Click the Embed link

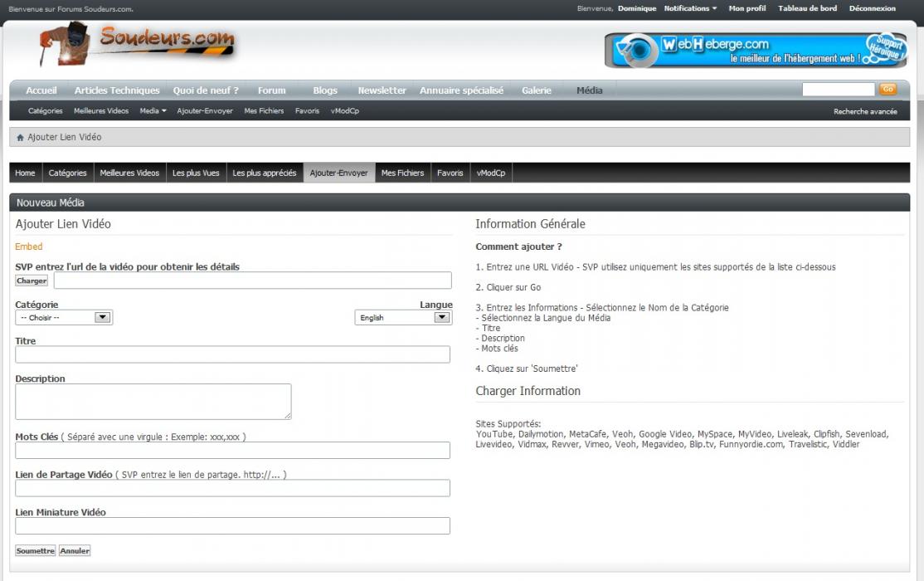click(29, 247)
